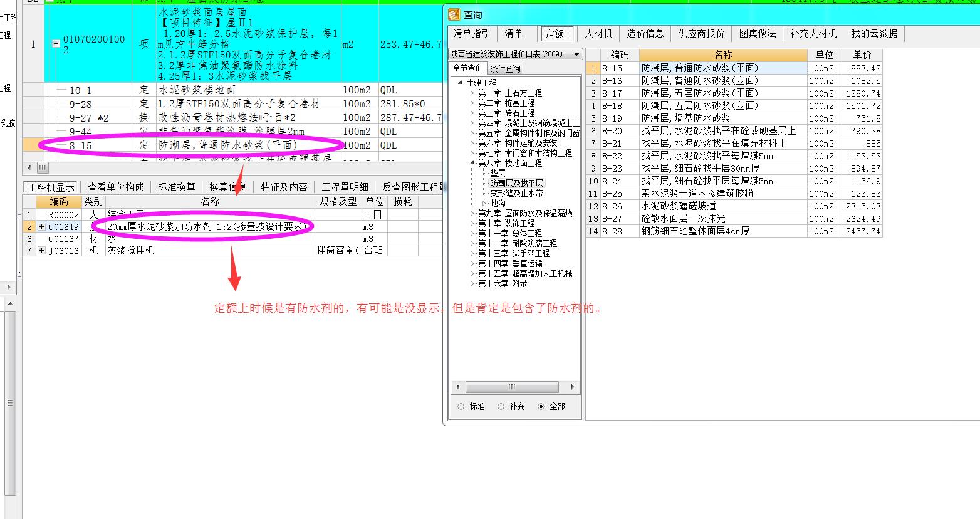The image size is (980, 519).
Task: Expand 第四章 混凝土及钢筋混凝土 node
Action: tap(472, 123)
